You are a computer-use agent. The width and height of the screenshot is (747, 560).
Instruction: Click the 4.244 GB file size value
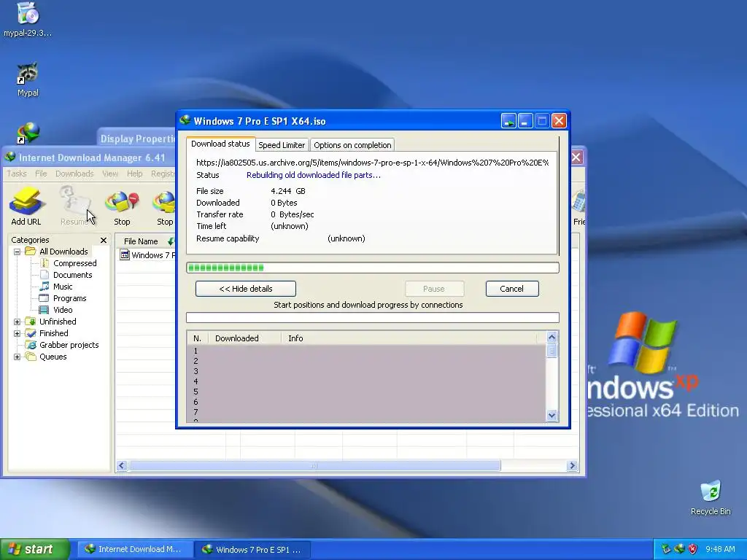coord(287,191)
